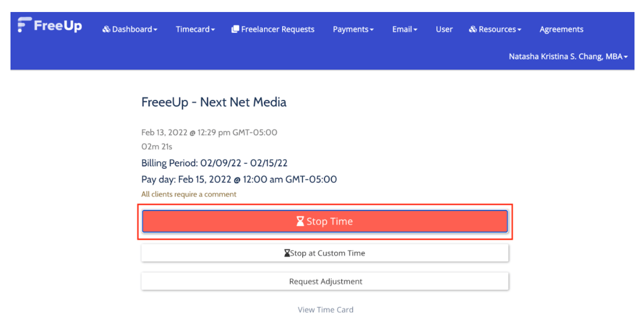Click the Request Adjustment button
Image resolution: width=644 pixels, height=335 pixels.
click(x=325, y=281)
